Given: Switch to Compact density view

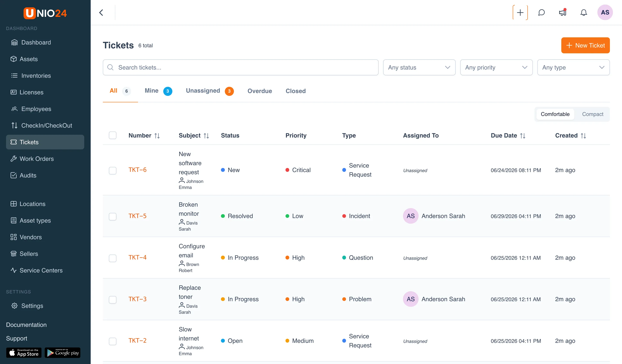Looking at the screenshot, I should [x=592, y=114].
